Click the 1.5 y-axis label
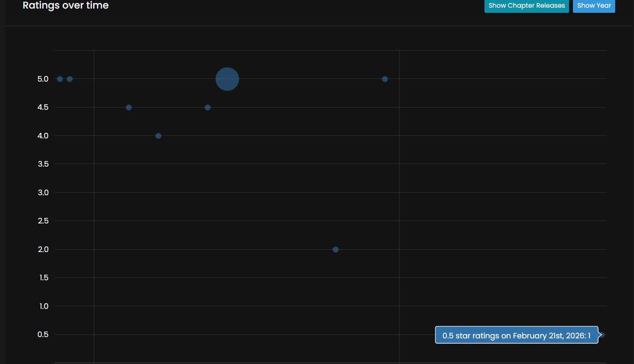 (x=44, y=278)
